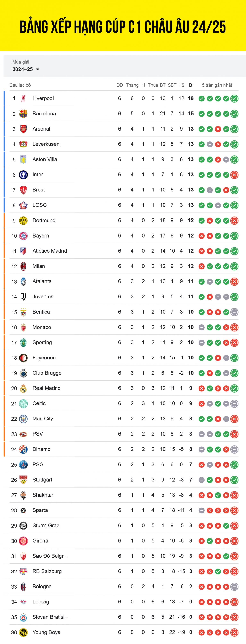Viewport: 246px width, 644px height.
Task: Click the Young Boys crest icon
Action: coord(23,632)
